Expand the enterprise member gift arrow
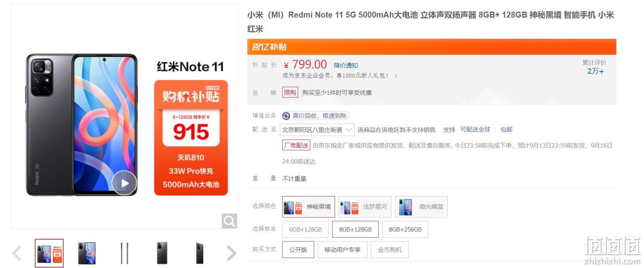This screenshot has width=644, height=268. pyautogui.click(x=396, y=76)
